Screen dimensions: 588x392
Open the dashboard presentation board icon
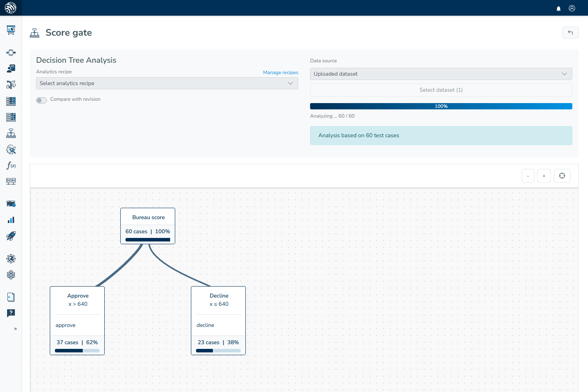pos(11,30)
